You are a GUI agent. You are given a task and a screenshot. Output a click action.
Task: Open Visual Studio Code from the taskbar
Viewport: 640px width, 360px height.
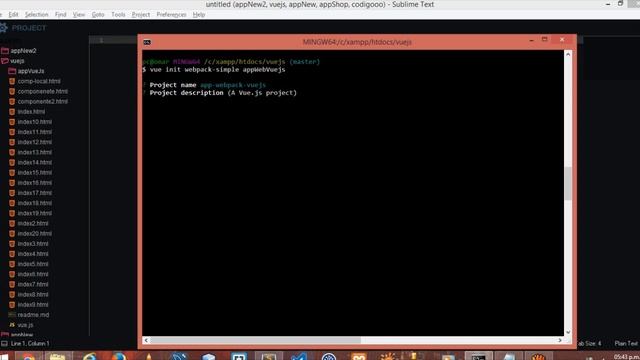[299, 357]
